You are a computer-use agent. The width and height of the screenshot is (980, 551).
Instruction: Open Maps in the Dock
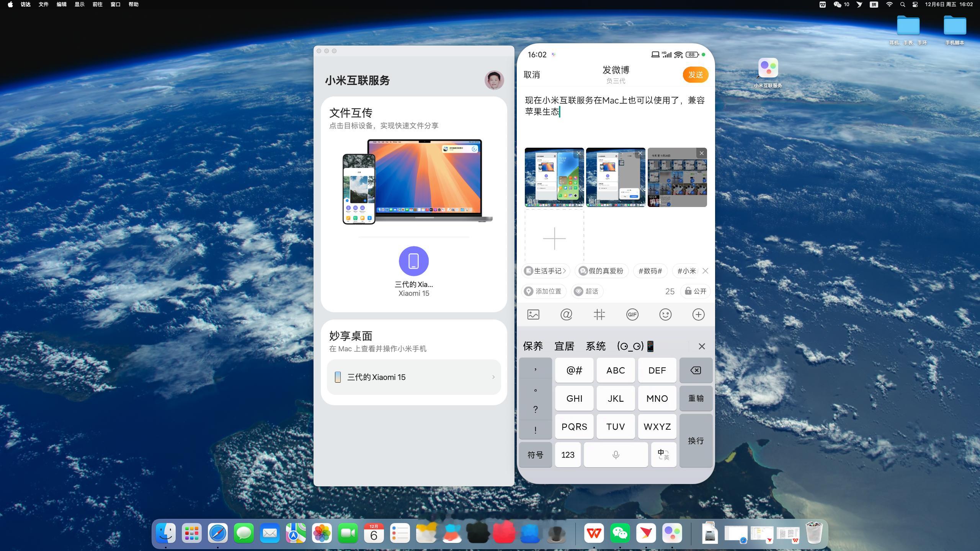tap(296, 533)
